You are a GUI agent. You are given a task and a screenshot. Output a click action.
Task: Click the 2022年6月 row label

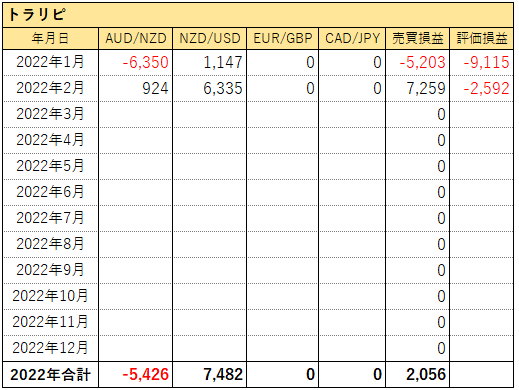(50, 192)
